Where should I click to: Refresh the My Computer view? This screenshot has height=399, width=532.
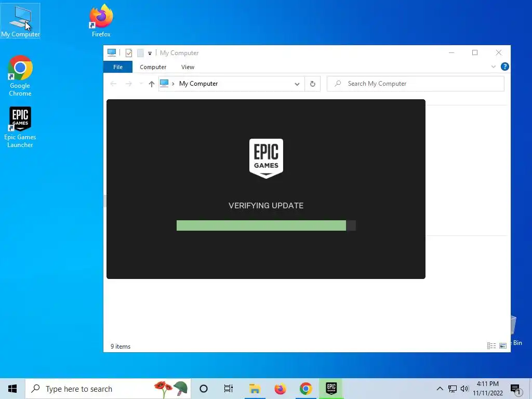pyautogui.click(x=312, y=84)
